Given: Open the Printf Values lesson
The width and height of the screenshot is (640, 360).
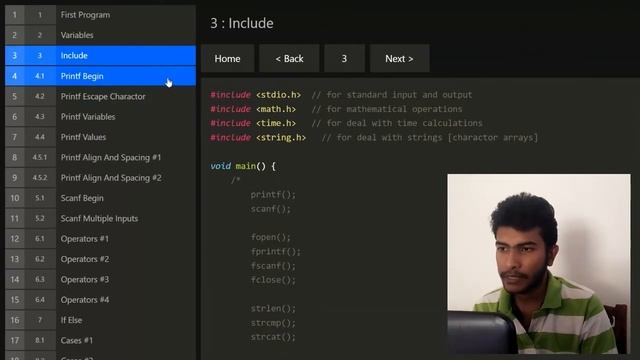Looking at the screenshot, I should (x=100, y=137).
